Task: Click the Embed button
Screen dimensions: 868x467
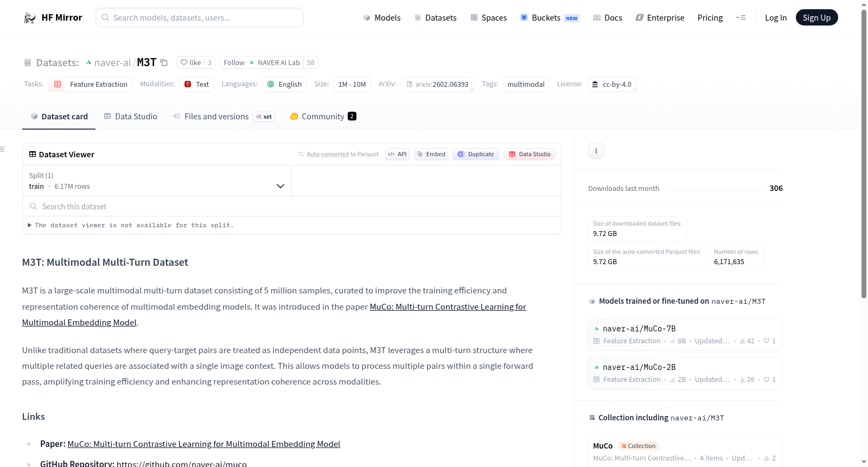Action: (431, 154)
